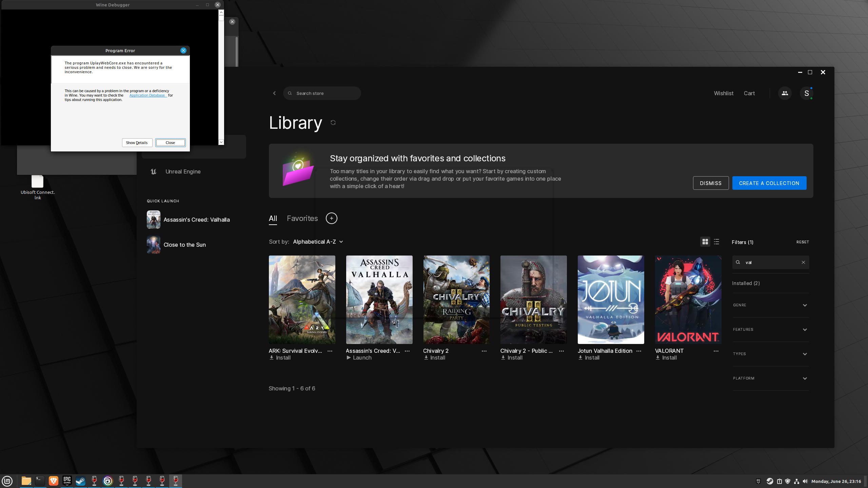Click the Search store input field
Image resolution: width=868 pixels, height=488 pixels.
(322, 93)
